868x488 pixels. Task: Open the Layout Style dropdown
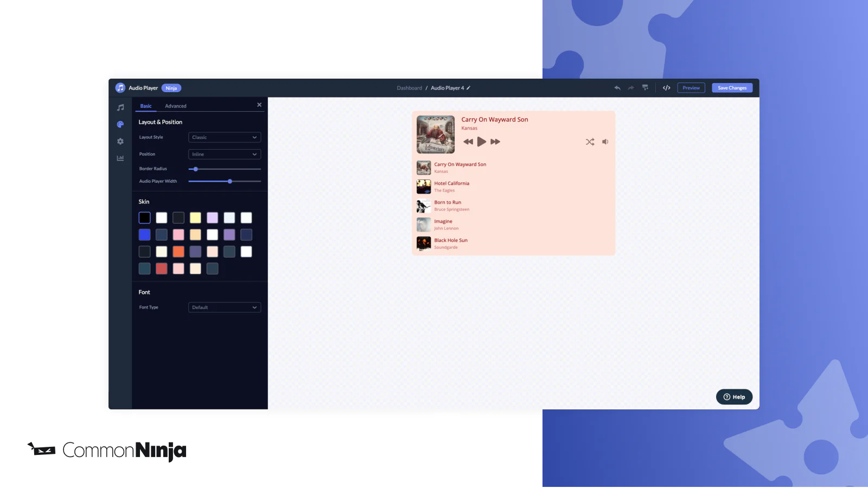[x=225, y=137]
